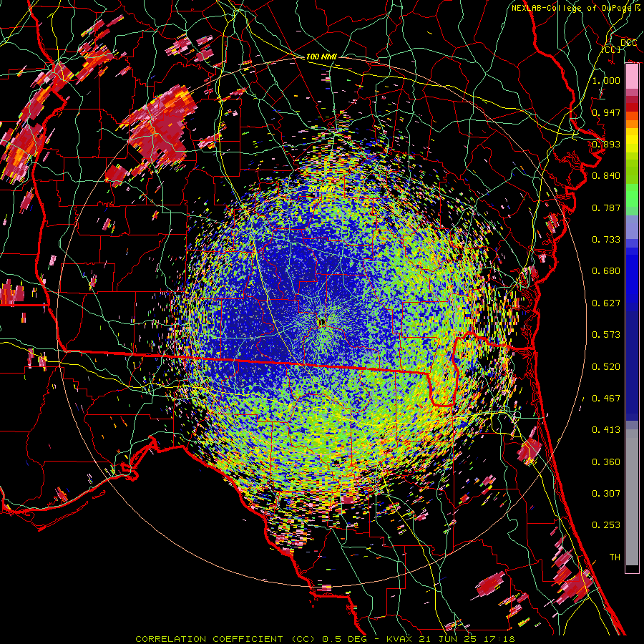
Task: Click the 100 NMI range ring label
Action: click(321, 57)
